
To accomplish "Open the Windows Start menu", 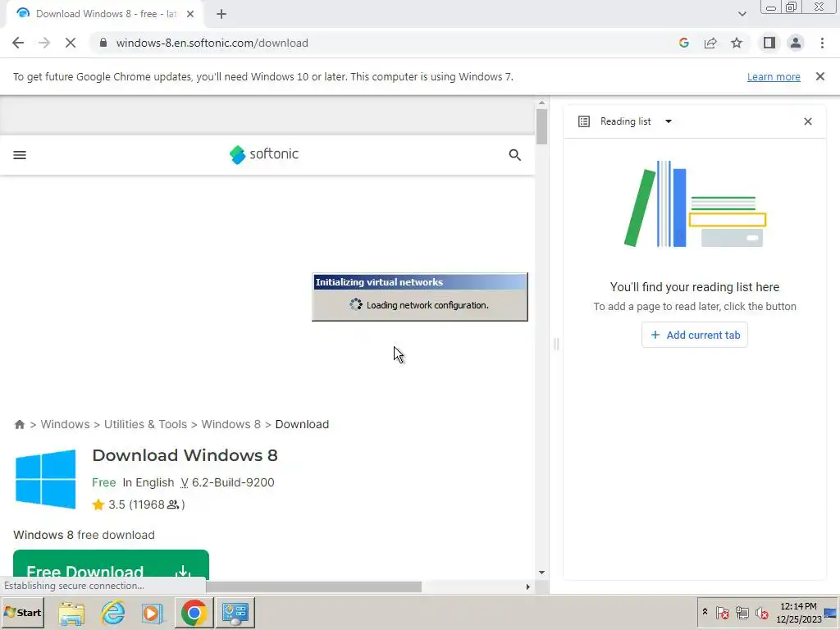I will coord(23,612).
